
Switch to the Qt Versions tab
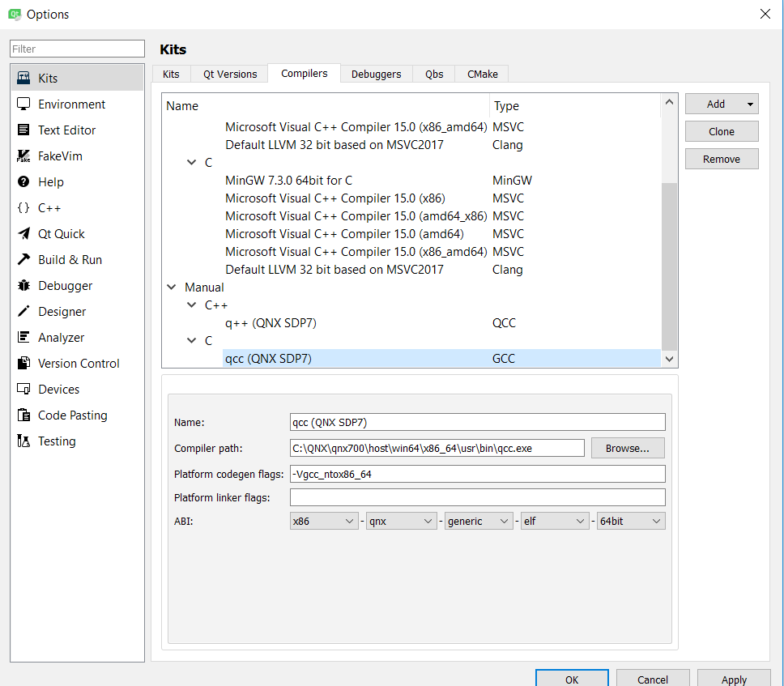point(230,74)
